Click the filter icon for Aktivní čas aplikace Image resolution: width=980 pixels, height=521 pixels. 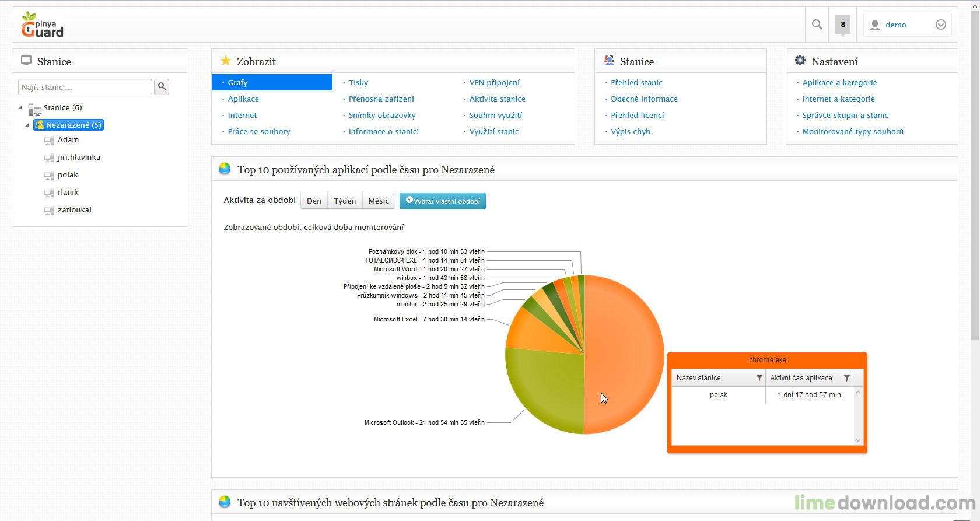846,378
